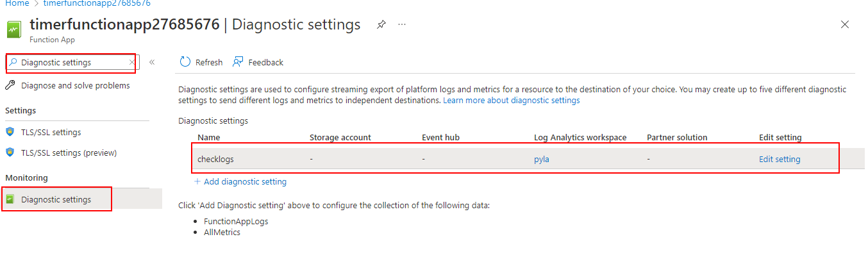Close the Diagnostic settings blade
Viewport: 868px width, 271px height.
tap(845, 25)
